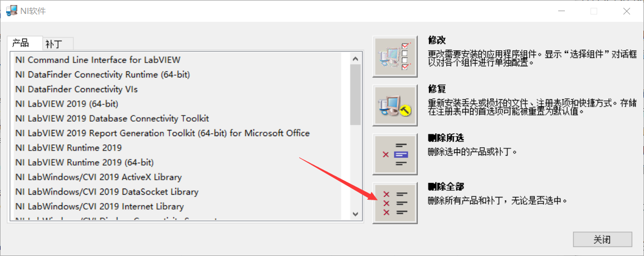The width and height of the screenshot is (644, 256).
Task: Switch to the 补丁 tab
Action: 58,44
